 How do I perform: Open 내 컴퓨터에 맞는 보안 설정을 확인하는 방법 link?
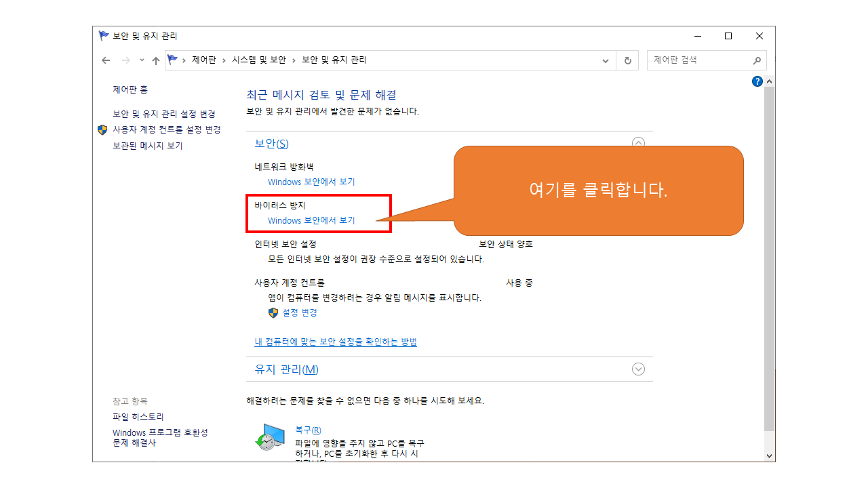[336, 342]
